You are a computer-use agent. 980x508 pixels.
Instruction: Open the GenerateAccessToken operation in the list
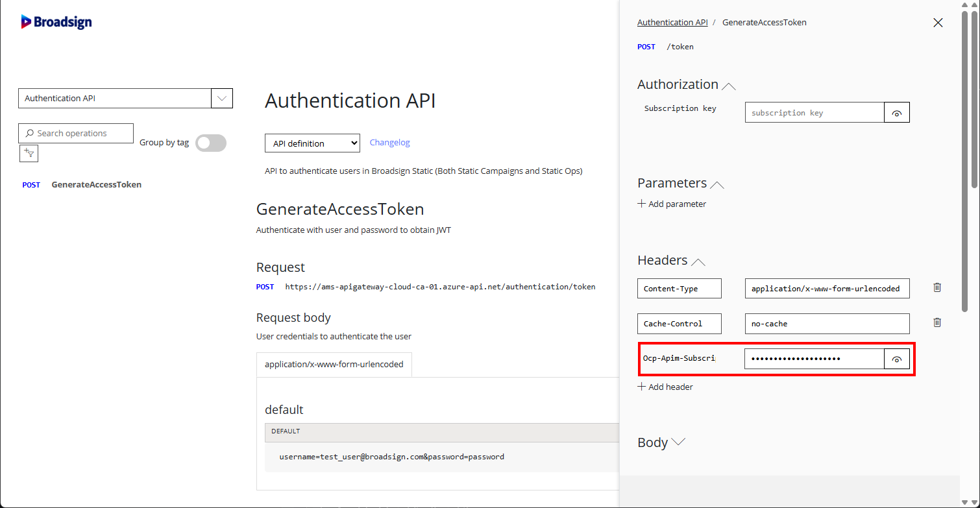click(96, 185)
